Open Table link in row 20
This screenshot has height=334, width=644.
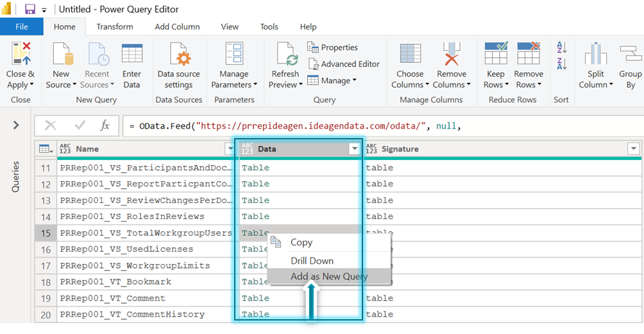pyautogui.click(x=255, y=314)
